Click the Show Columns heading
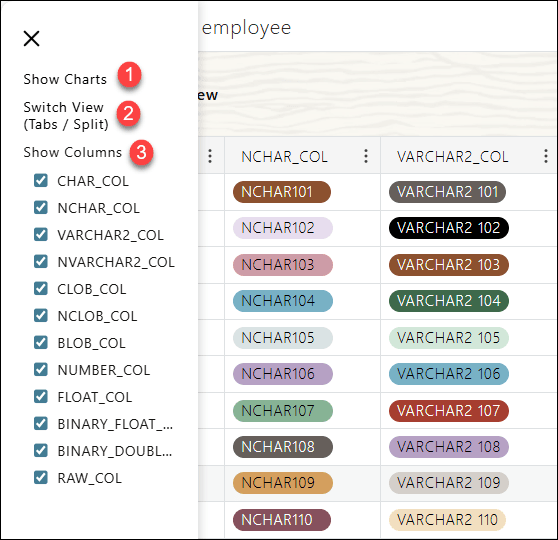Viewport: 558px width, 540px height. pyautogui.click(x=73, y=152)
